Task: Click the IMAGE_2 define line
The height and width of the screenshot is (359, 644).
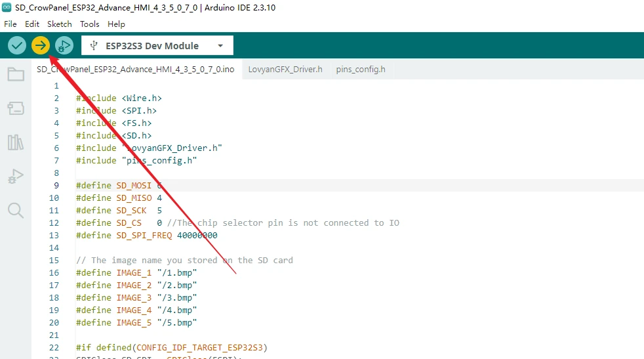Action: coord(136,285)
